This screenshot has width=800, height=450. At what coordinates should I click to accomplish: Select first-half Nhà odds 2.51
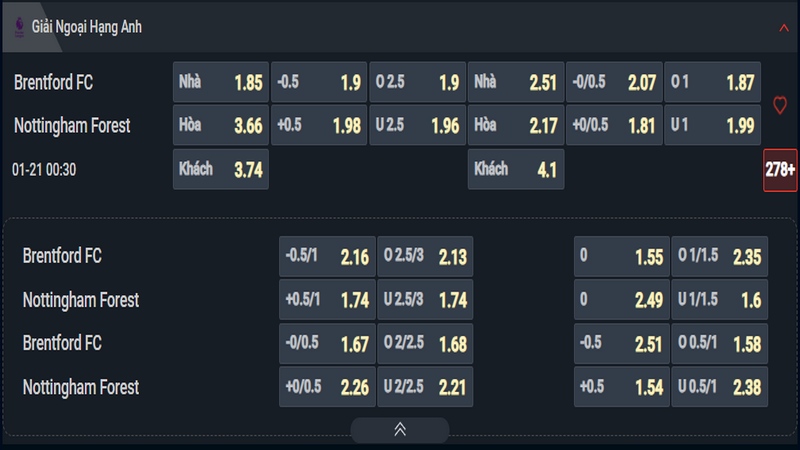pyautogui.click(x=516, y=82)
